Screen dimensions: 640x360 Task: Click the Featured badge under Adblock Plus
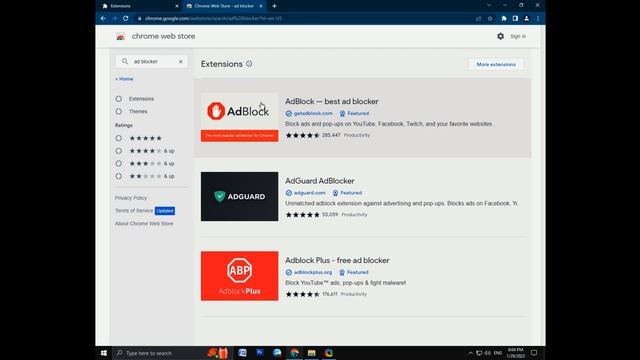click(x=354, y=272)
